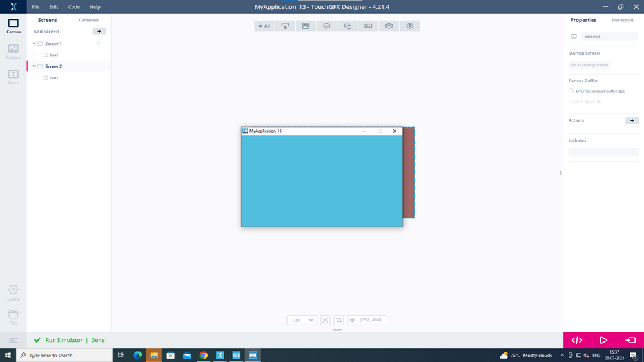The width and height of the screenshot is (644, 362).
Task: Click the blue simulator display area
Action: click(x=322, y=180)
